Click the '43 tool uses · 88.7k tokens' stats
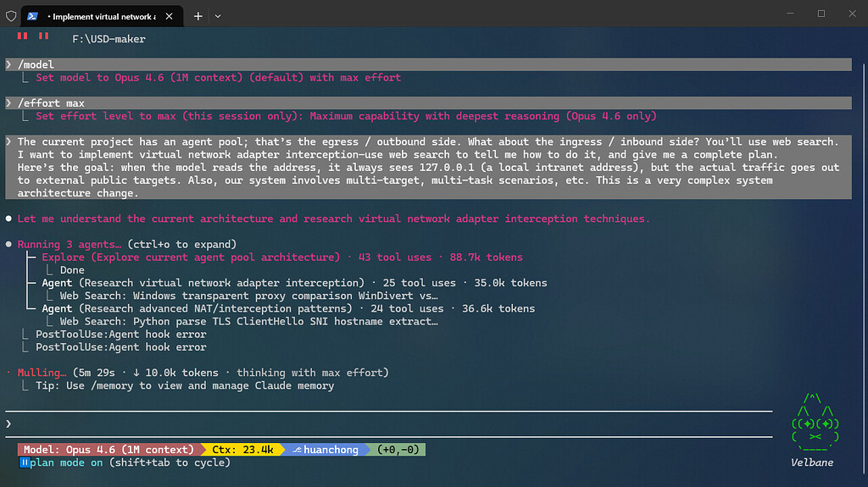This screenshot has width=868, height=487. point(441,257)
